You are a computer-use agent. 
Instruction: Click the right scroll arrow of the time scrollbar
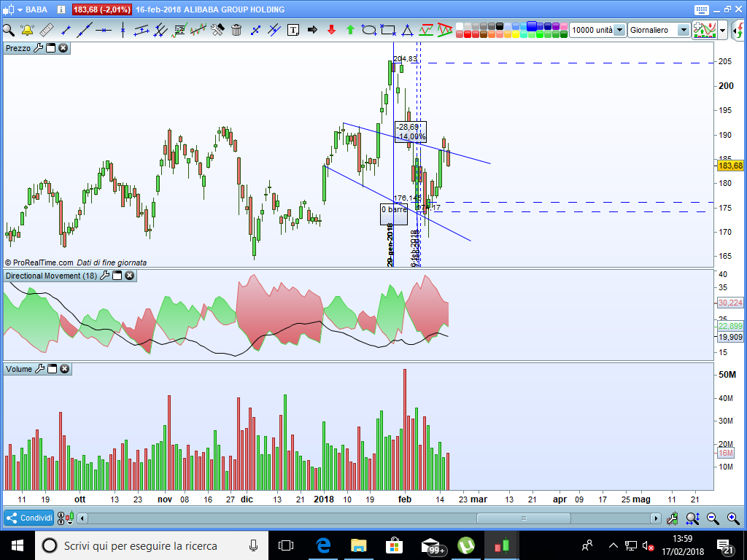tap(656, 518)
